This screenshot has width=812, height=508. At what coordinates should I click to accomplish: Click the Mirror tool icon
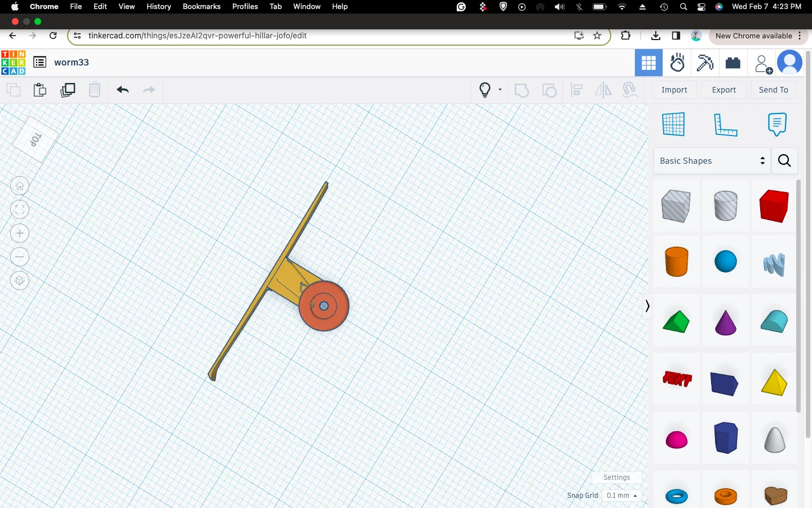coord(603,90)
